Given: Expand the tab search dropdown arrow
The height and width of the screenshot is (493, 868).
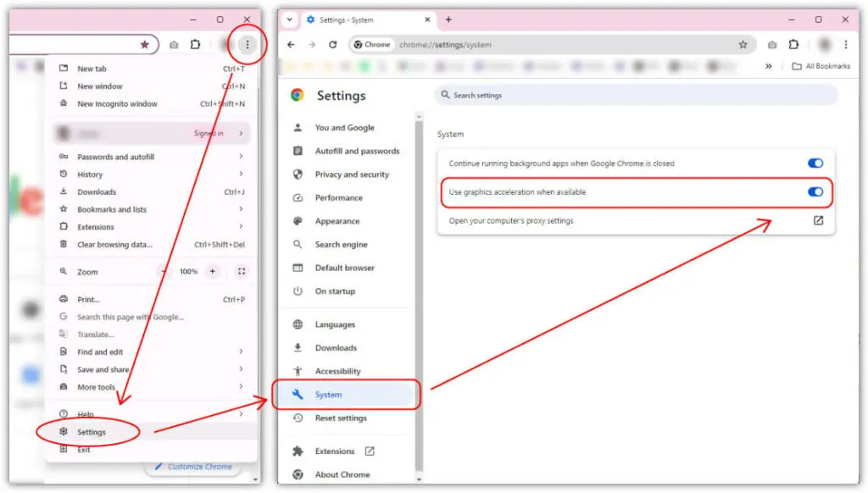Looking at the screenshot, I should tap(290, 19).
